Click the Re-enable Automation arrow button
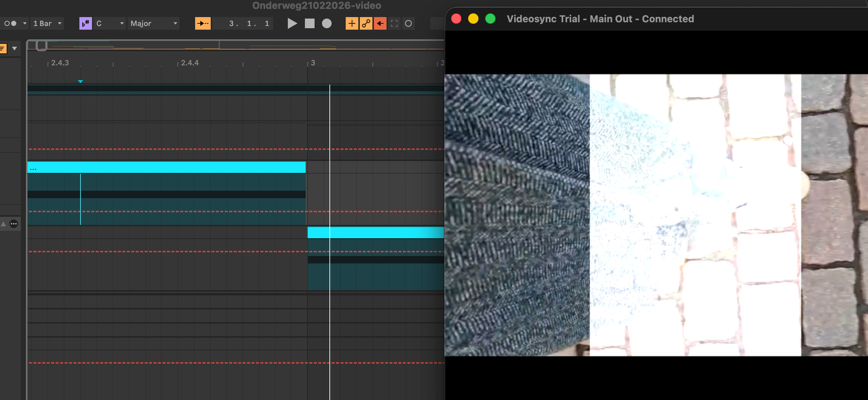Screen dimensions: 868x400 (380, 24)
